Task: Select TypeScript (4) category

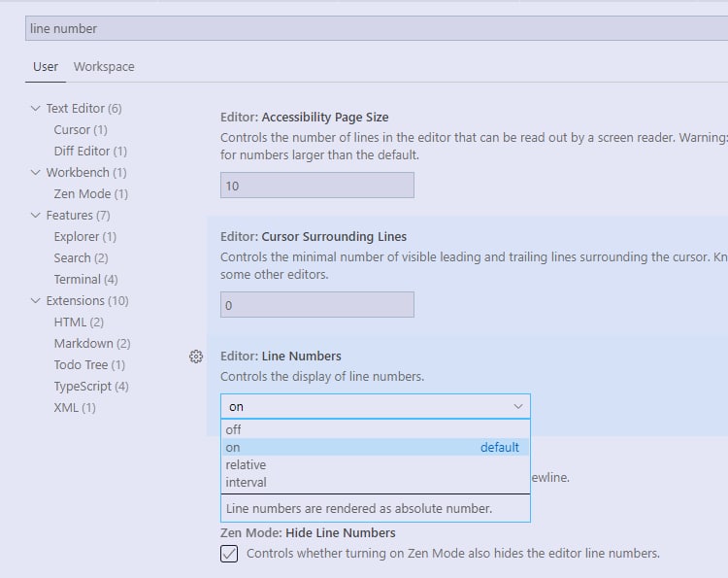Action: [x=91, y=386]
